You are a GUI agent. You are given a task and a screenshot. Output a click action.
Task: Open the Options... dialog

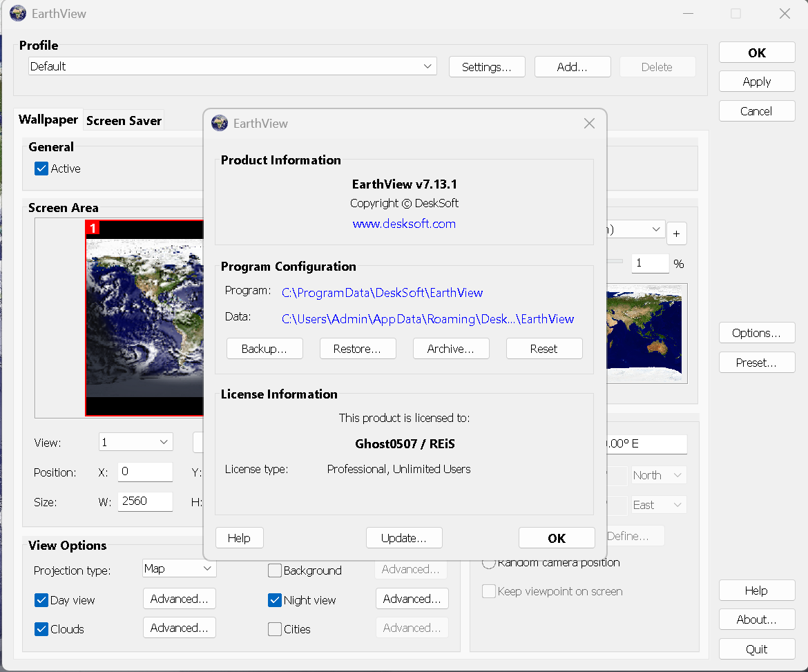(757, 333)
